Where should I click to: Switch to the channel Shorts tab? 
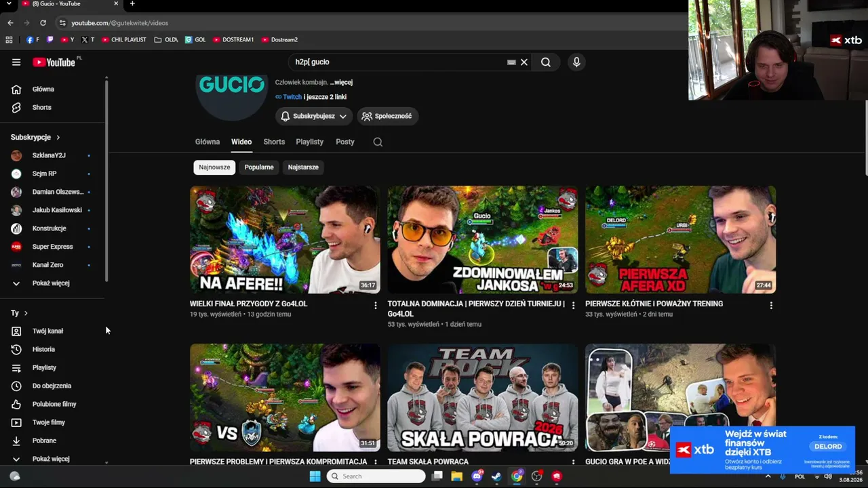click(274, 142)
